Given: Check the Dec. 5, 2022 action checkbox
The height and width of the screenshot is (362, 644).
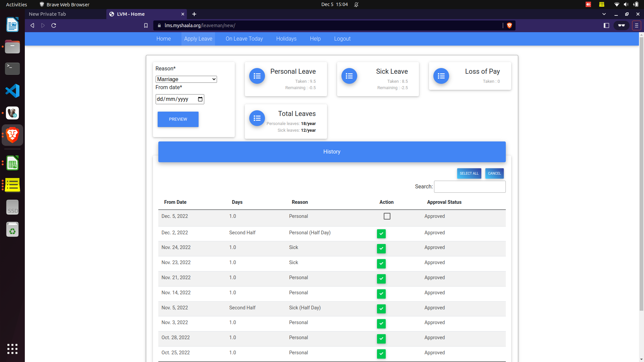Looking at the screenshot, I should (387, 217).
